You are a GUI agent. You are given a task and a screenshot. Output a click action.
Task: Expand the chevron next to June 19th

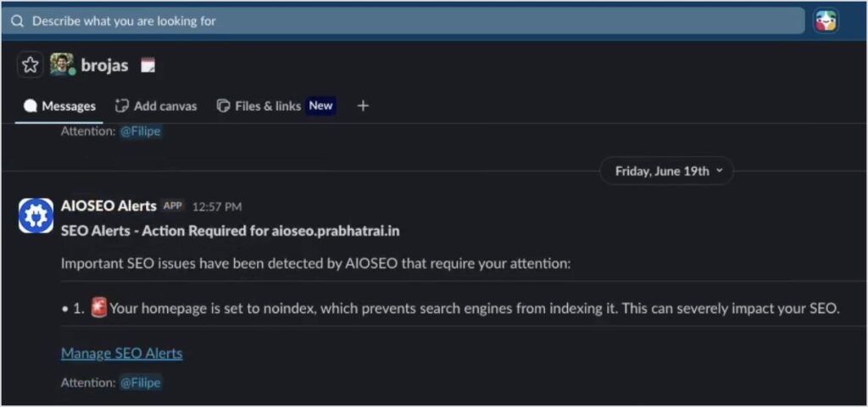[719, 171]
